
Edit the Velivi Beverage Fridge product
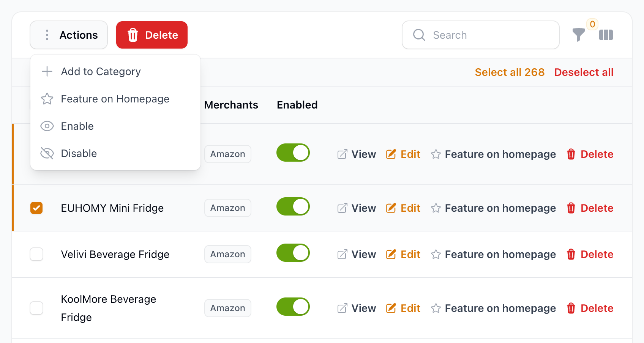pyautogui.click(x=403, y=254)
